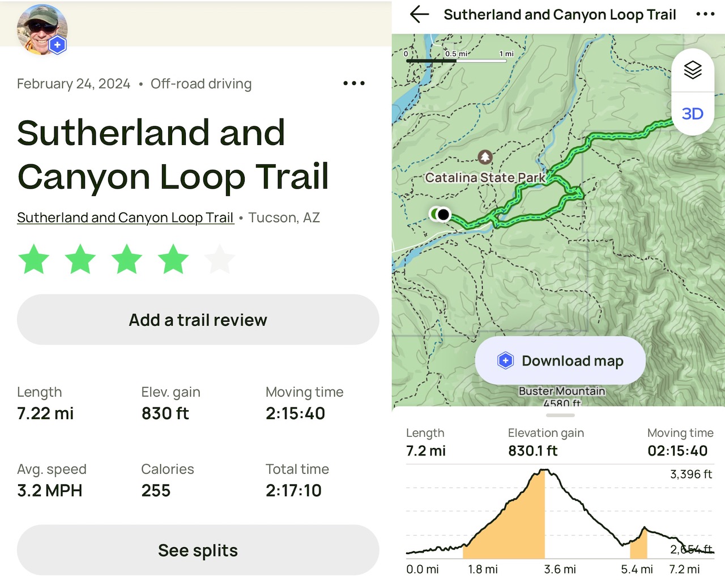Open the three-dot menu beside the activity date
Viewport: 725px width, 588px height.
[x=354, y=83]
